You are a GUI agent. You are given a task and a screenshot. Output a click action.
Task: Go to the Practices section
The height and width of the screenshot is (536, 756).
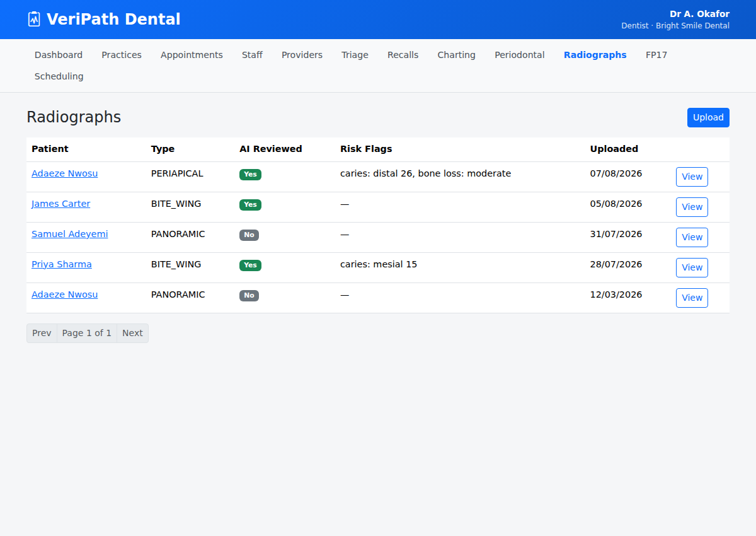pos(122,55)
